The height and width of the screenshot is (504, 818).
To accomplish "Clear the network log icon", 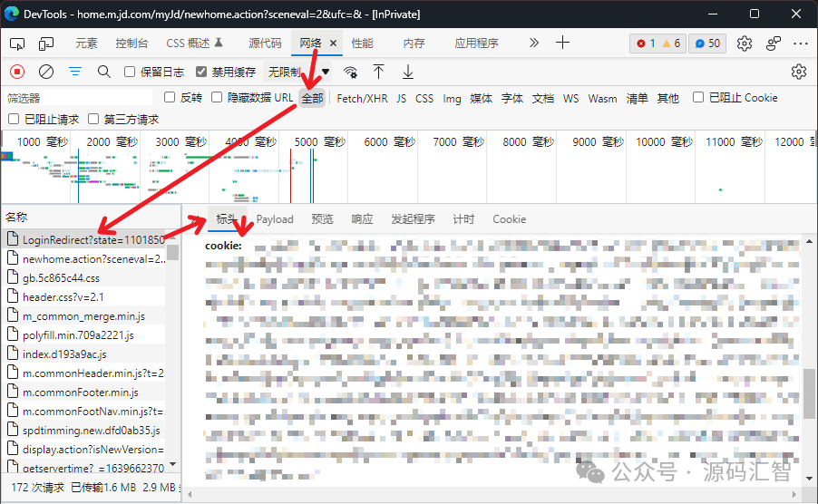I will point(46,72).
